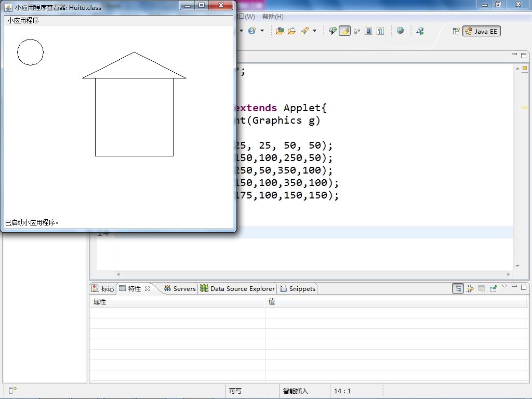Open the servlet icon's dropdown arrow
Image resolution: width=532 pixels, height=399 pixels.
click(x=262, y=31)
